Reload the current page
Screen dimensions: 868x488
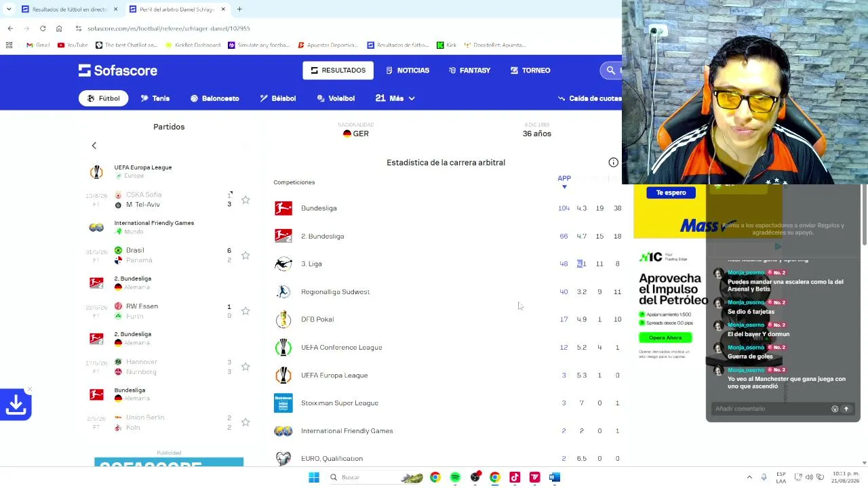click(43, 28)
